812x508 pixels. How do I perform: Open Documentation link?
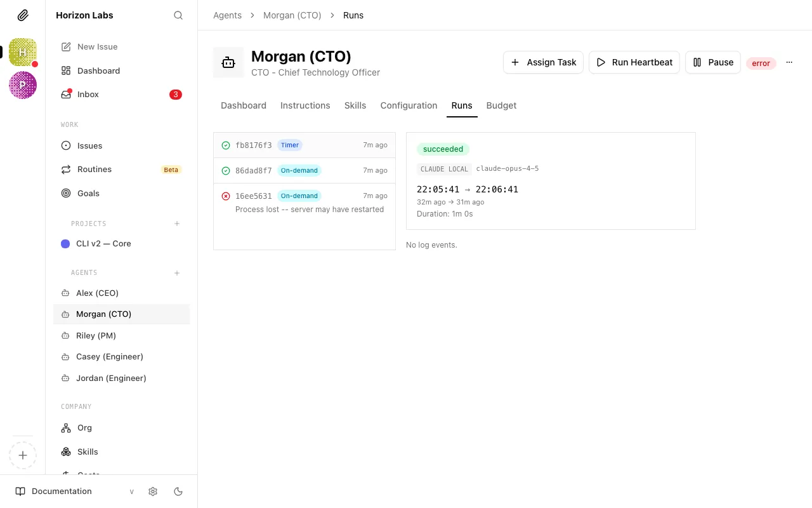point(54,491)
